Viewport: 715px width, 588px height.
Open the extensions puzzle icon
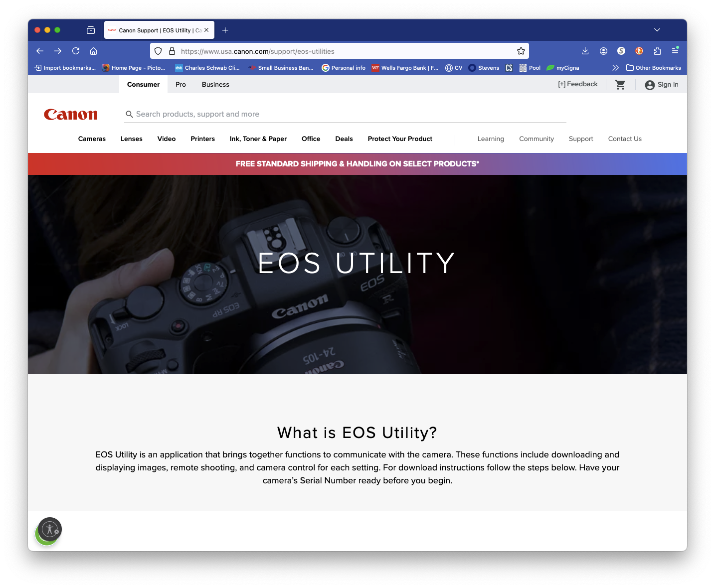[x=657, y=51]
